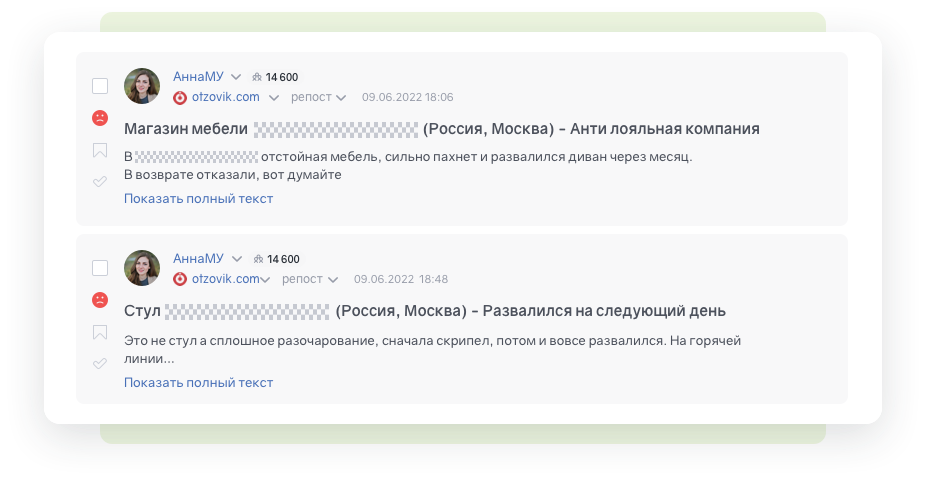Mark the Магазин мебели review as processed with checkmark
The image size is (926, 480).
(100, 182)
